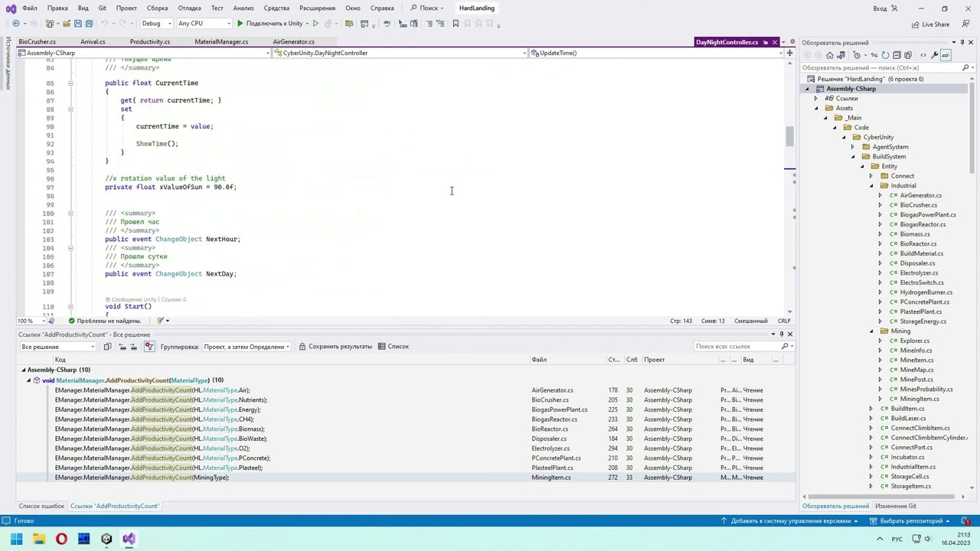
Task: Pin the DayNightController.cs tab
Action: coord(765,42)
